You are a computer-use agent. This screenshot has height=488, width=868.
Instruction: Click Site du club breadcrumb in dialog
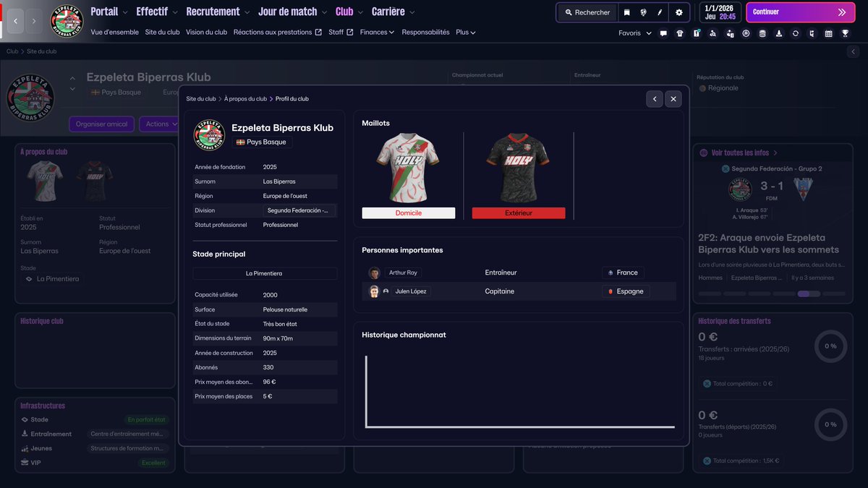click(x=201, y=99)
